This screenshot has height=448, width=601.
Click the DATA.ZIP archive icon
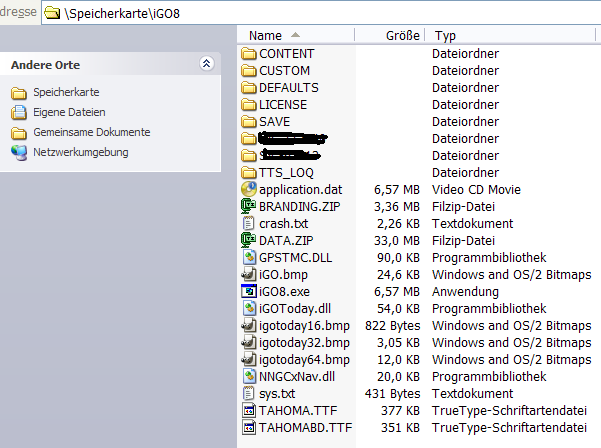pos(249,240)
